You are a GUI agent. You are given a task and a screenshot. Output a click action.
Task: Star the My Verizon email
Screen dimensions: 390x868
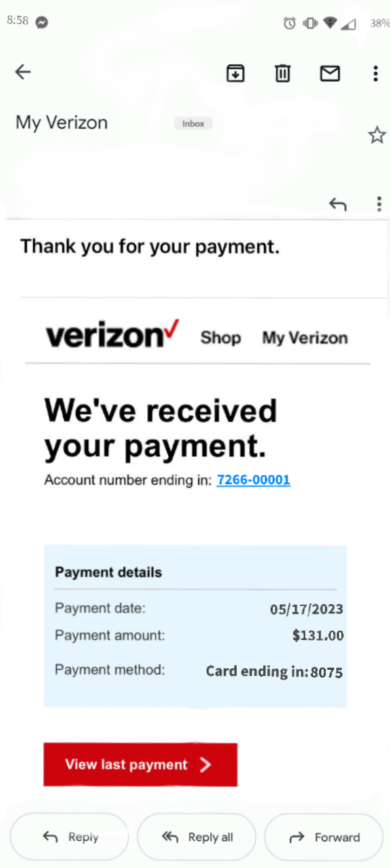(x=377, y=135)
